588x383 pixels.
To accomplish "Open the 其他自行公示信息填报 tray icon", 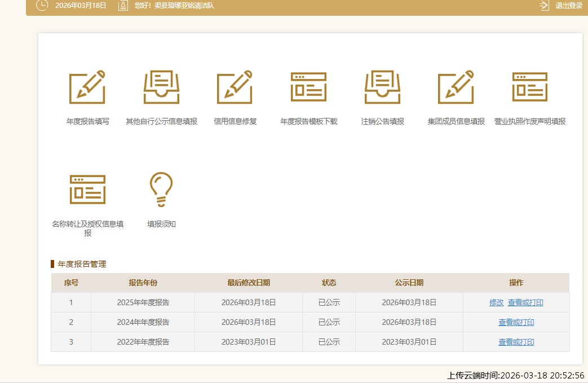I will [161, 87].
